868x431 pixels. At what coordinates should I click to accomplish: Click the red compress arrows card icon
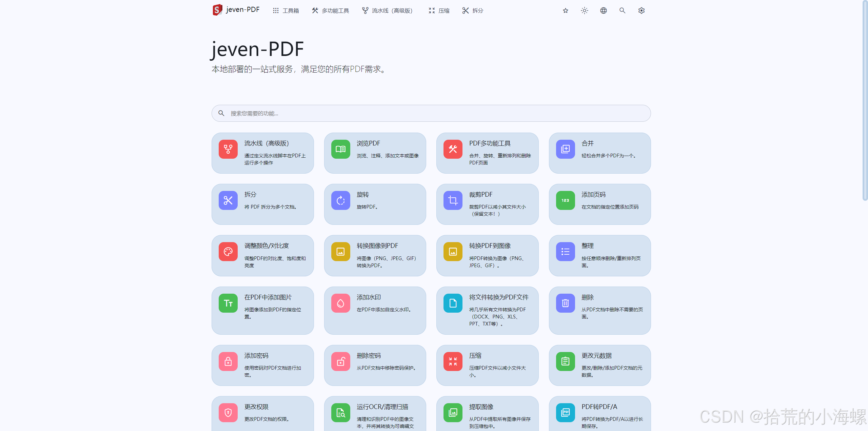click(453, 361)
